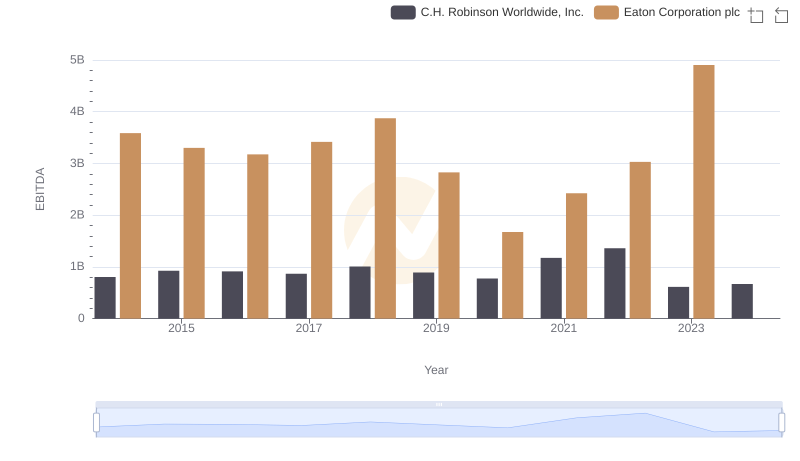
Task: Click the Eaton bar for 2017
Action: [321, 230]
